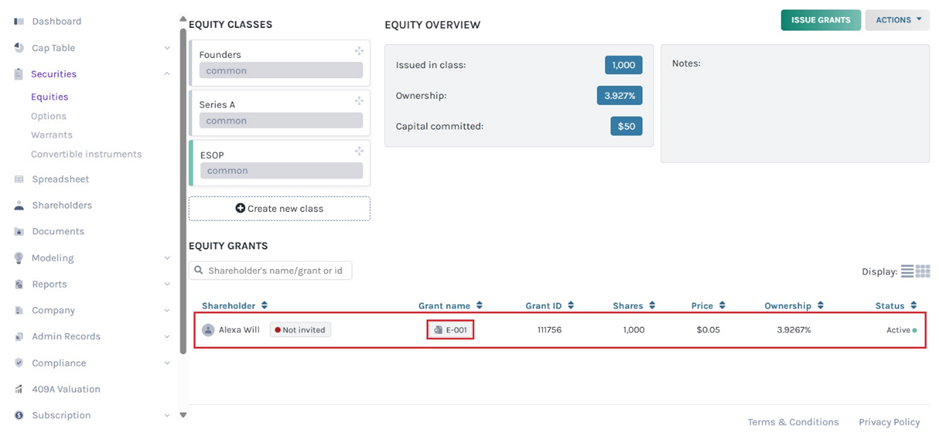Click Alexa Will's avatar icon
The width and height of the screenshot is (939, 436).
(208, 330)
